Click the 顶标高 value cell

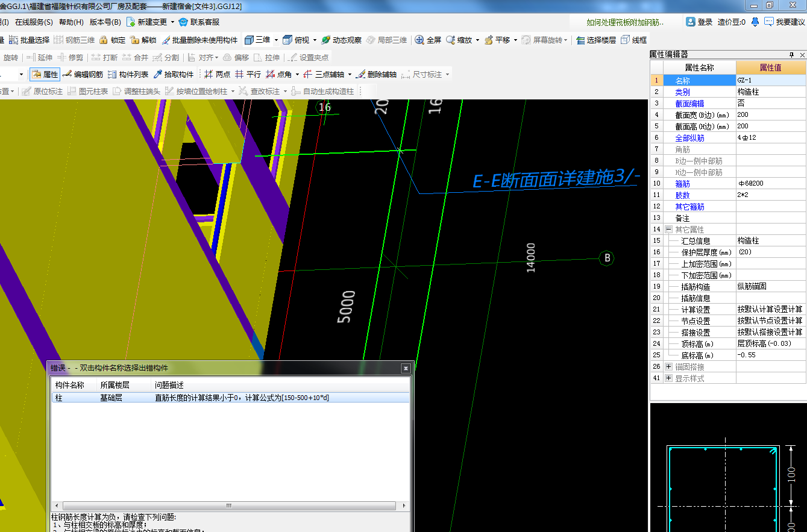[x=771, y=344]
